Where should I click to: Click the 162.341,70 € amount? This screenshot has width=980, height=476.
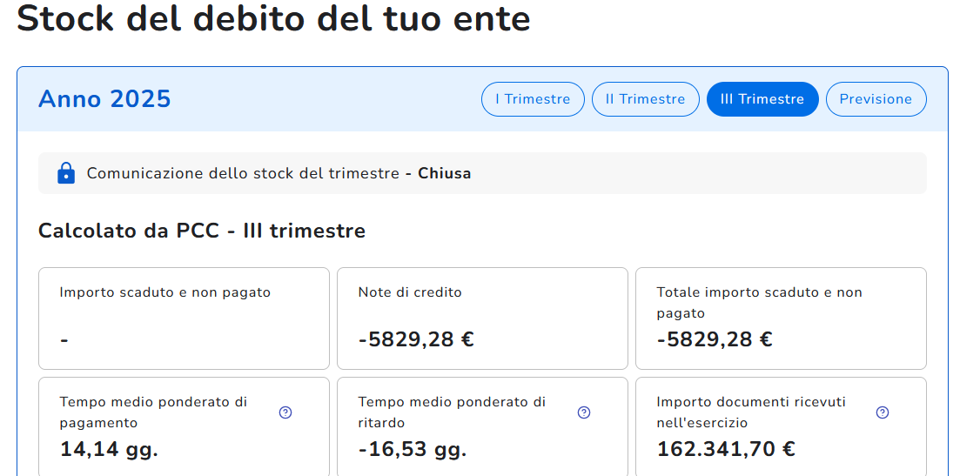point(726,449)
